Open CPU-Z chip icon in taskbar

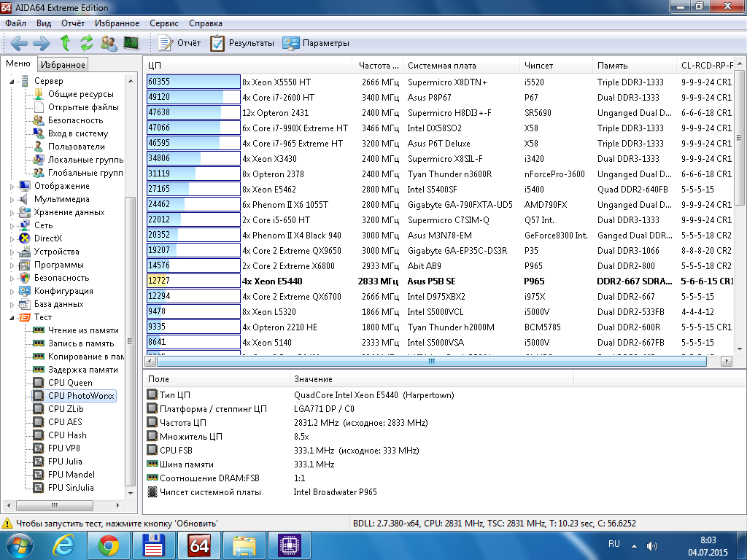(289, 545)
